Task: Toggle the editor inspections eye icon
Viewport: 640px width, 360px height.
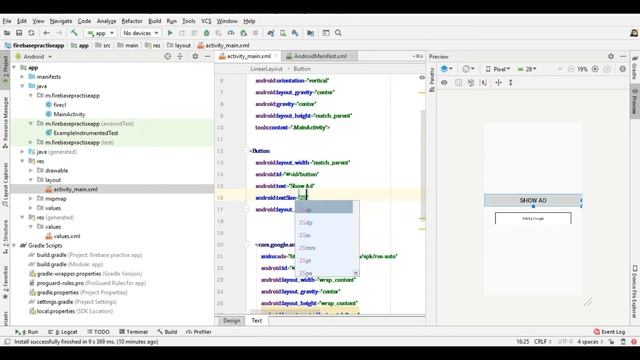Action: pos(422,78)
